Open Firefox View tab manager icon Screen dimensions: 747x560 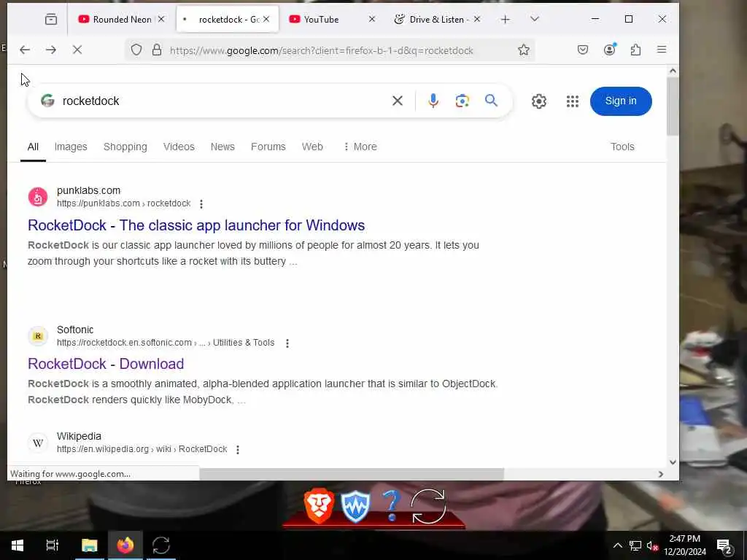coord(51,19)
